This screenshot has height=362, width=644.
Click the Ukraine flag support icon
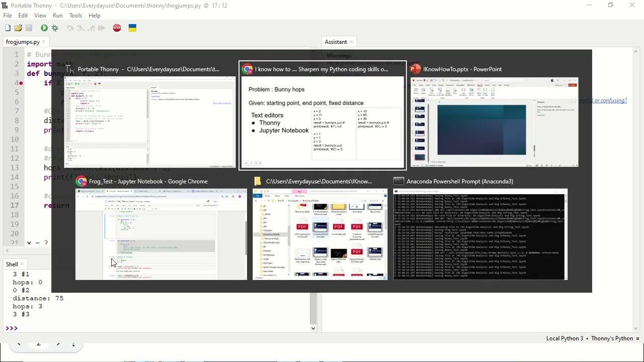click(x=132, y=28)
